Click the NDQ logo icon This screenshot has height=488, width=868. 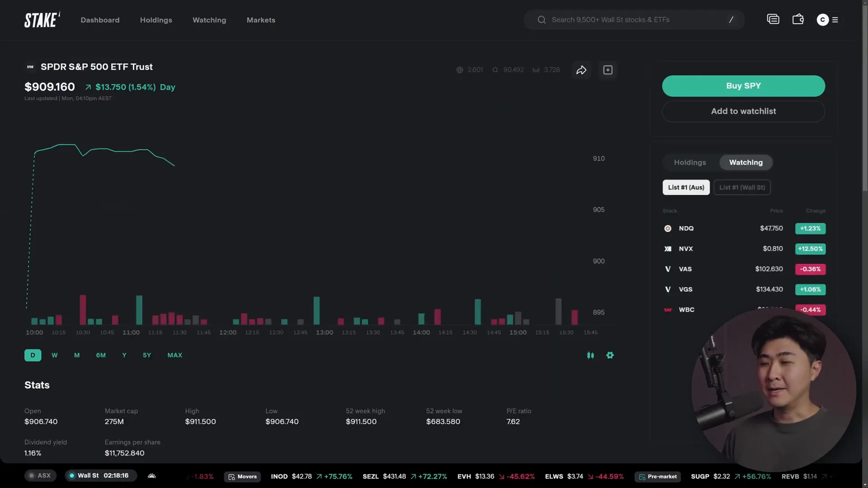668,229
